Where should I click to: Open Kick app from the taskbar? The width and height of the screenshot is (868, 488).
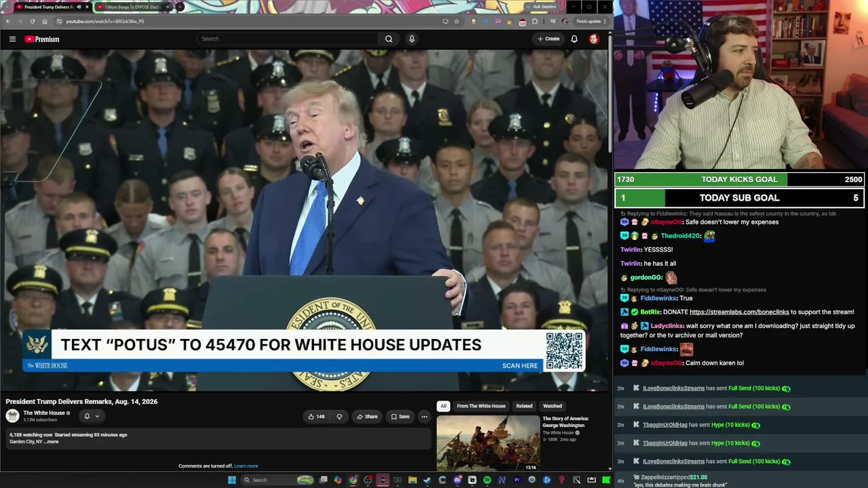pyautogui.click(x=606, y=480)
